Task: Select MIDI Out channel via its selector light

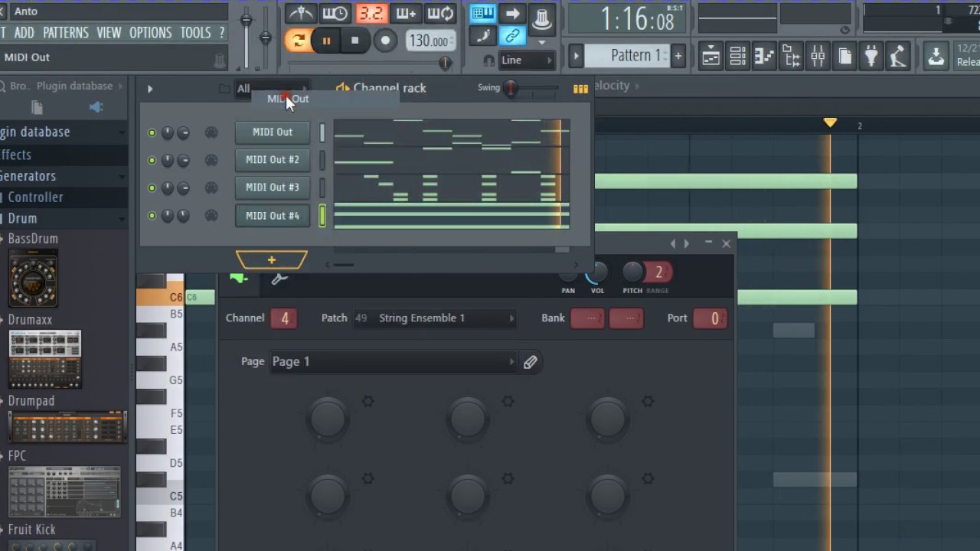Action: point(322,132)
